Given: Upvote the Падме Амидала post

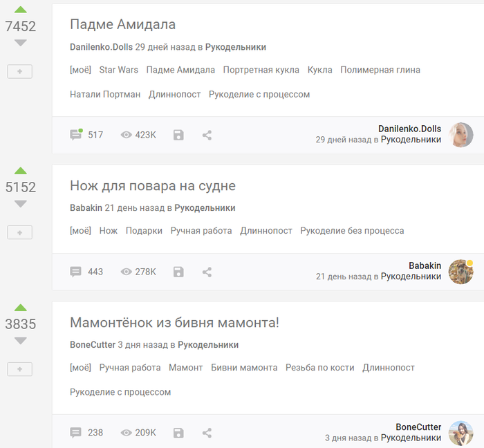Looking at the screenshot, I should click(x=20, y=10).
